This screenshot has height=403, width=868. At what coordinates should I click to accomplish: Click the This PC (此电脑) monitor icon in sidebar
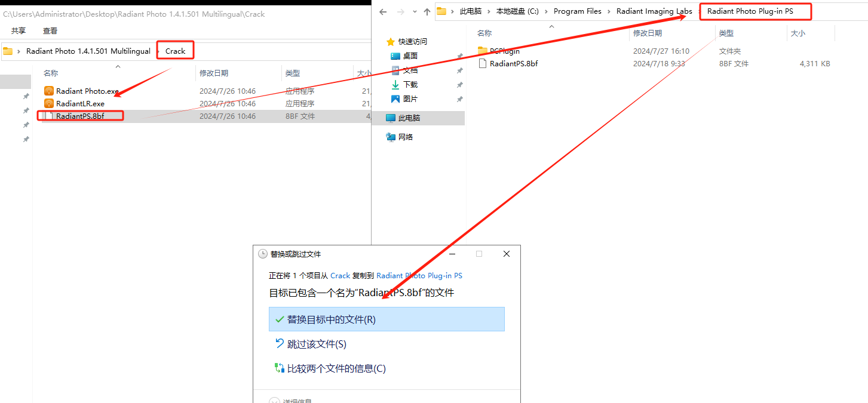tap(391, 118)
